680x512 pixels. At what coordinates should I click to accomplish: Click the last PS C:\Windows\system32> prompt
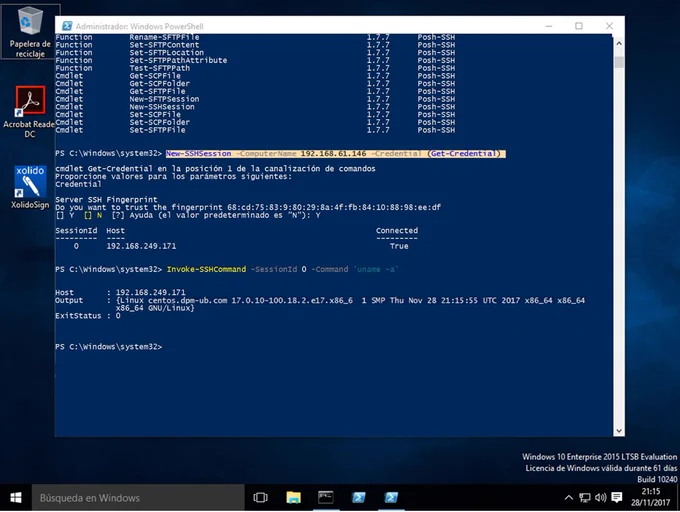pyautogui.click(x=108, y=347)
